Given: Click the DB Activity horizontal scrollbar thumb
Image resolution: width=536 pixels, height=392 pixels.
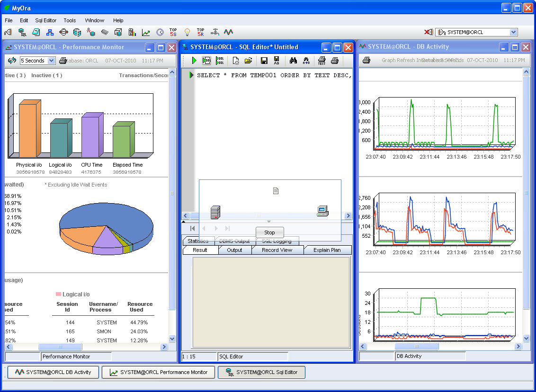Looking at the screenshot, I should coord(416,346).
